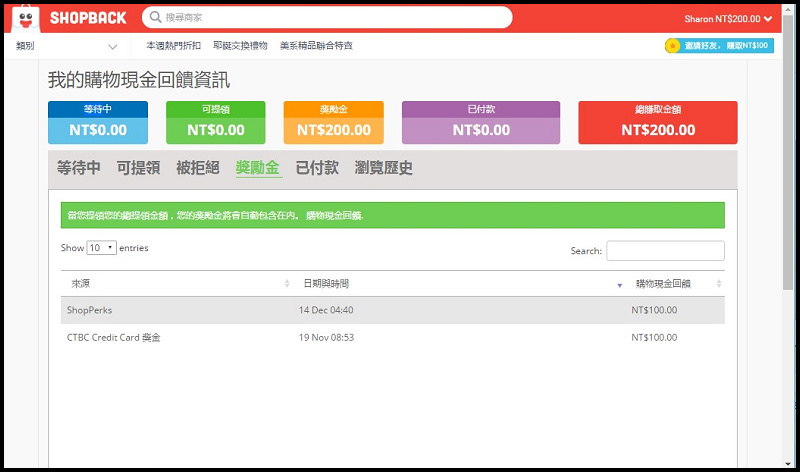Click the SHOPBACK brand name
Screen dimensions: 800x472
click(88, 18)
